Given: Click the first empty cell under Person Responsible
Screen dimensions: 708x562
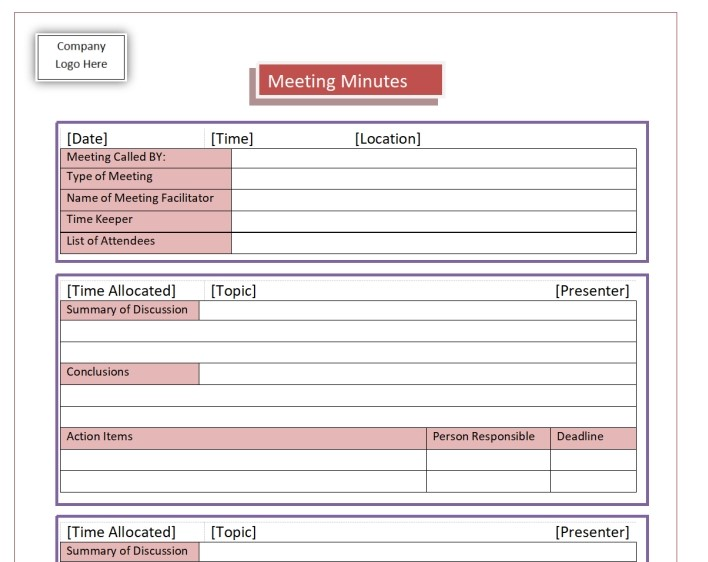Looking at the screenshot, I should point(487,459).
